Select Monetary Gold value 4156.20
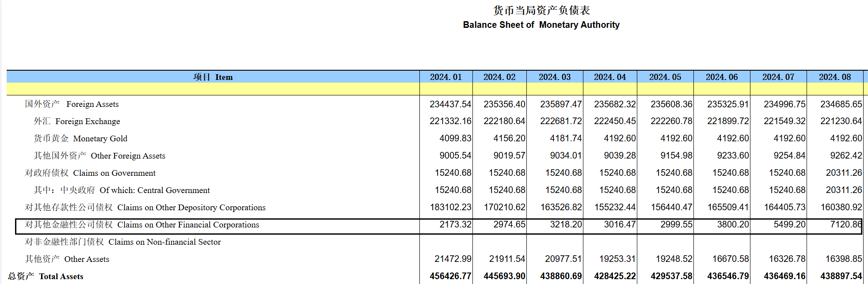Image resolution: width=868 pixels, height=284 pixels. click(509, 138)
